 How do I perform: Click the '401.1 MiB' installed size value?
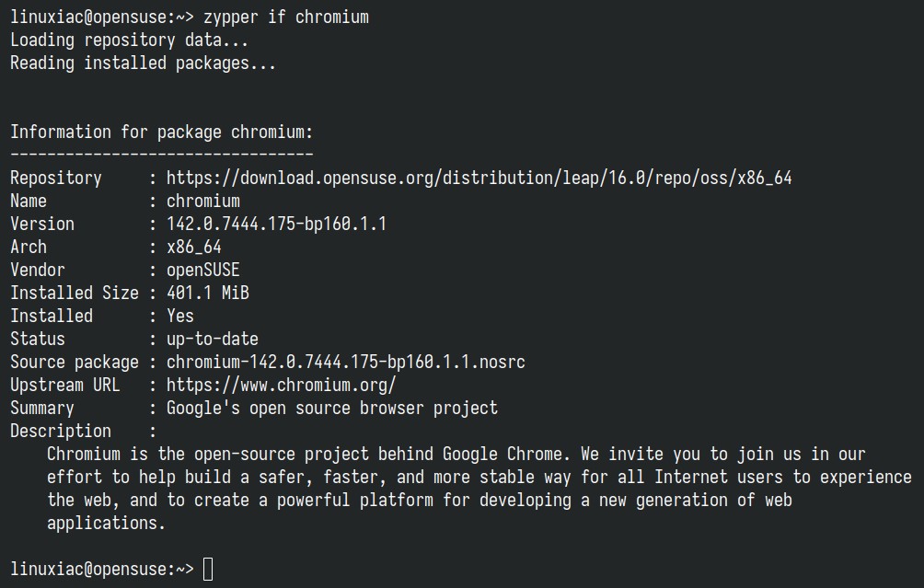[207, 293]
